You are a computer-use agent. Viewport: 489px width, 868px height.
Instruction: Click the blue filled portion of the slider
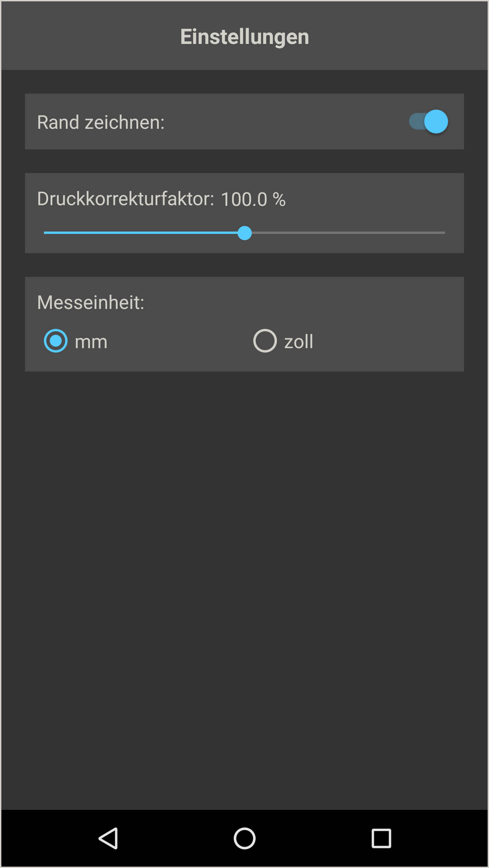(x=140, y=233)
